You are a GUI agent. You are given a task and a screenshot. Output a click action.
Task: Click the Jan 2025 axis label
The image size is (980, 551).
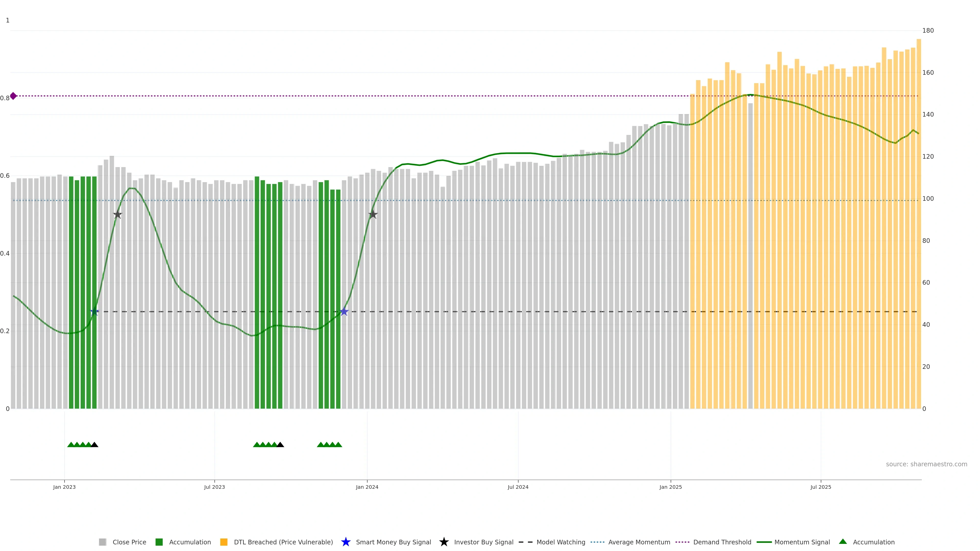click(670, 487)
